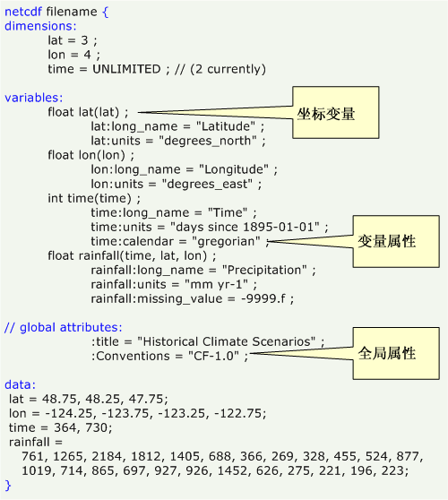Click the "degrees_north" units value

click(207, 141)
